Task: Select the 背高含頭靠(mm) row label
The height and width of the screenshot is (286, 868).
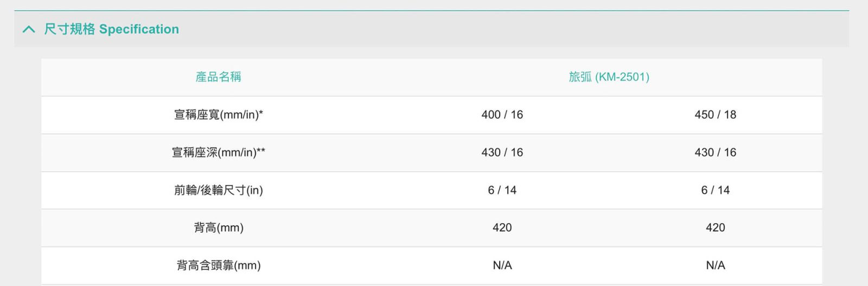Action: click(x=218, y=265)
